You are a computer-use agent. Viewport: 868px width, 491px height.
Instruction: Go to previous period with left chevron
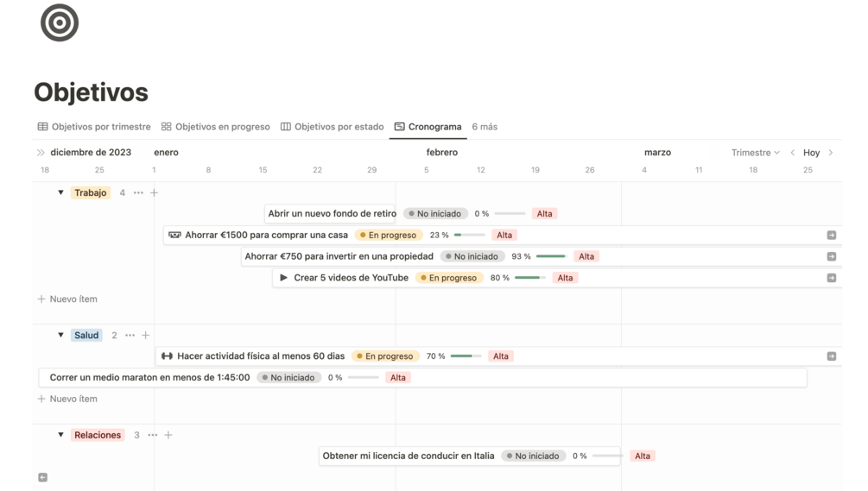(x=793, y=153)
